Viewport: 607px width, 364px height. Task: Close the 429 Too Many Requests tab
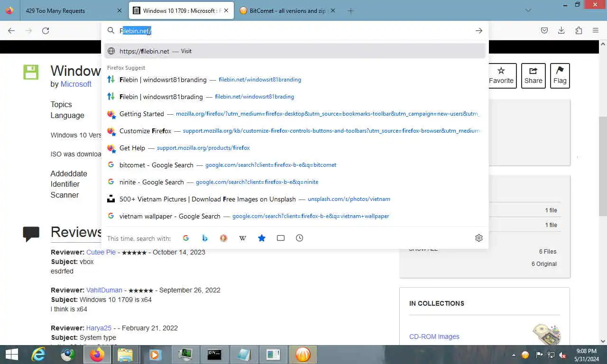[x=119, y=10]
